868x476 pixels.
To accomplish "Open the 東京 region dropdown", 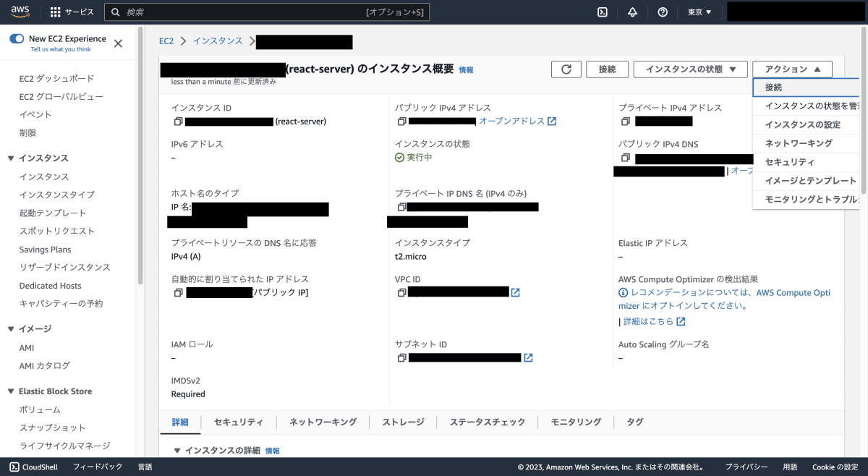I will point(699,12).
